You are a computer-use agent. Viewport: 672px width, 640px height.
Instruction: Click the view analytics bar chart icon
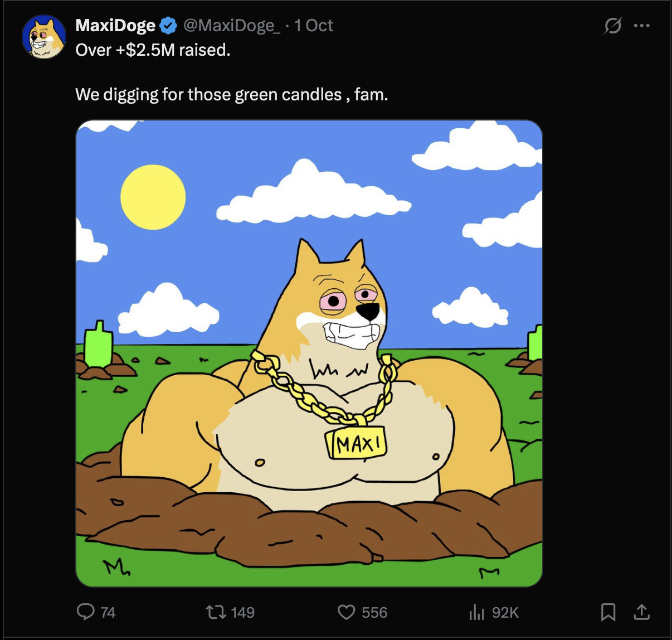pyautogui.click(x=476, y=613)
